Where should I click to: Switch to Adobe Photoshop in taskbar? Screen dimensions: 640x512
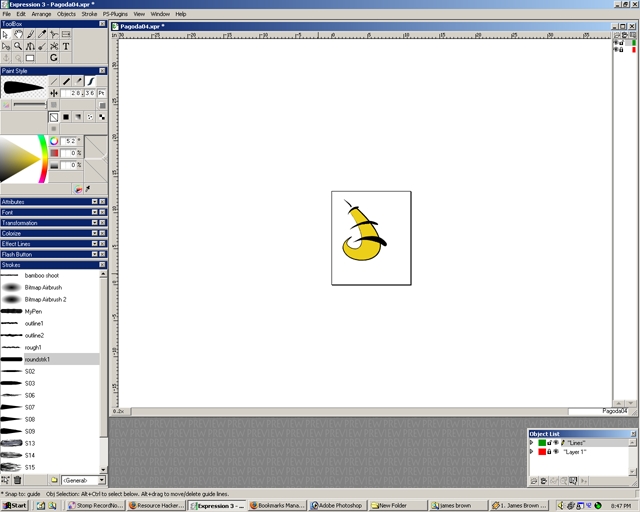(337, 505)
